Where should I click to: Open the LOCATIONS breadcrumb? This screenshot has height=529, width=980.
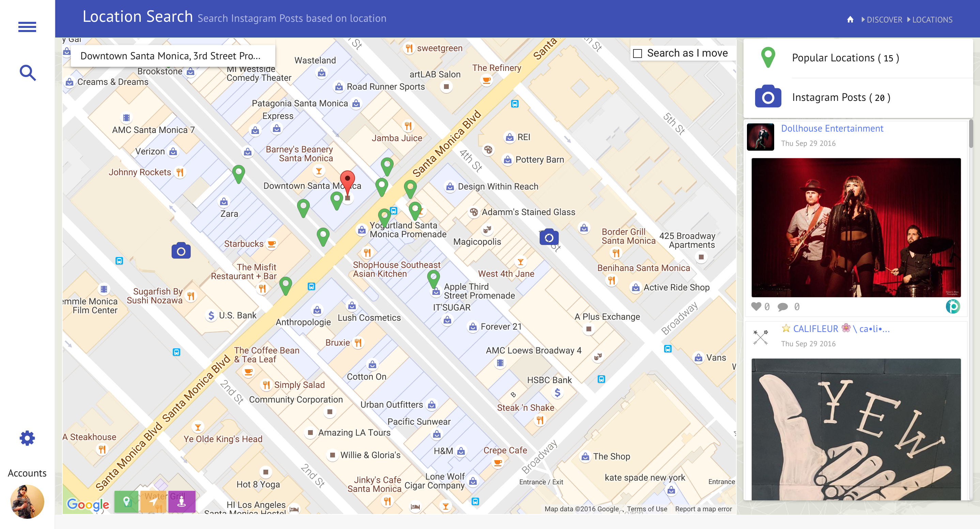[932, 20]
